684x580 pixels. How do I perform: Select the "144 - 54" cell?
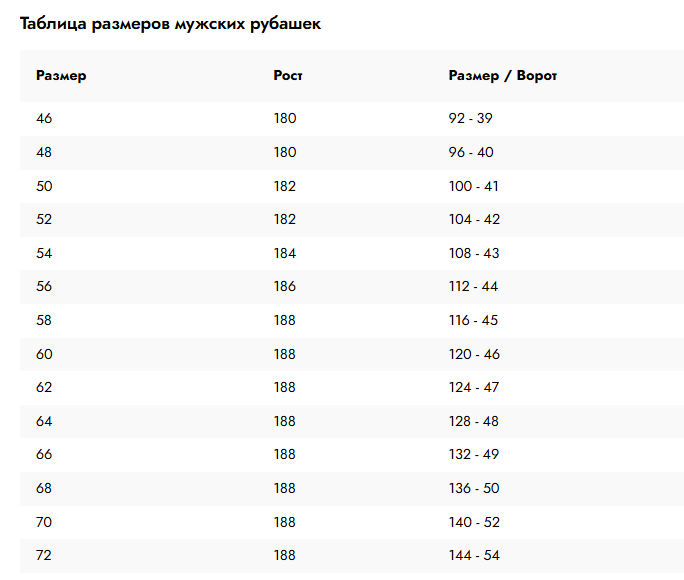pyautogui.click(x=474, y=555)
